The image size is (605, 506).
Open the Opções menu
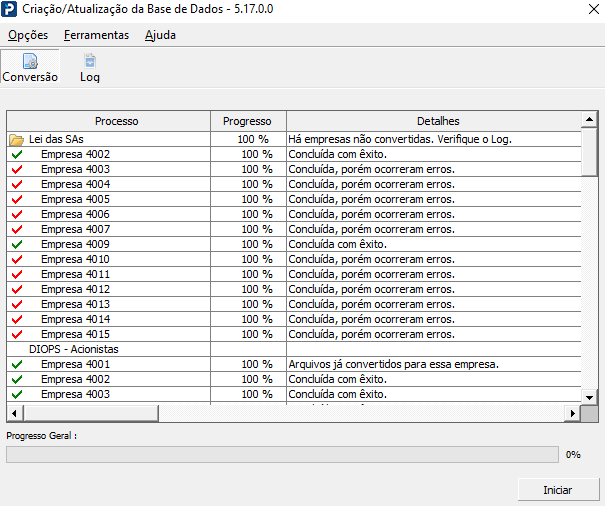pos(28,35)
